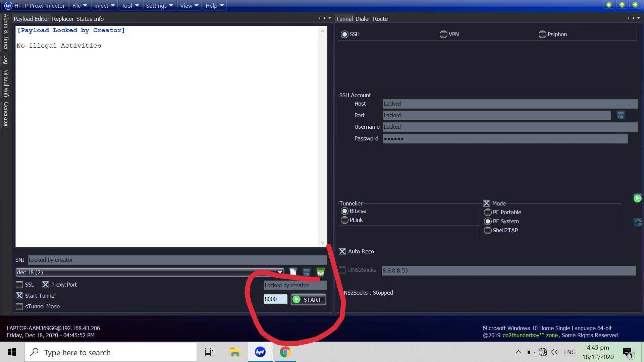Image resolution: width=644 pixels, height=362 pixels.
Task: Switch to the Status Info tab
Action: pyautogui.click(x=90, y=19)
